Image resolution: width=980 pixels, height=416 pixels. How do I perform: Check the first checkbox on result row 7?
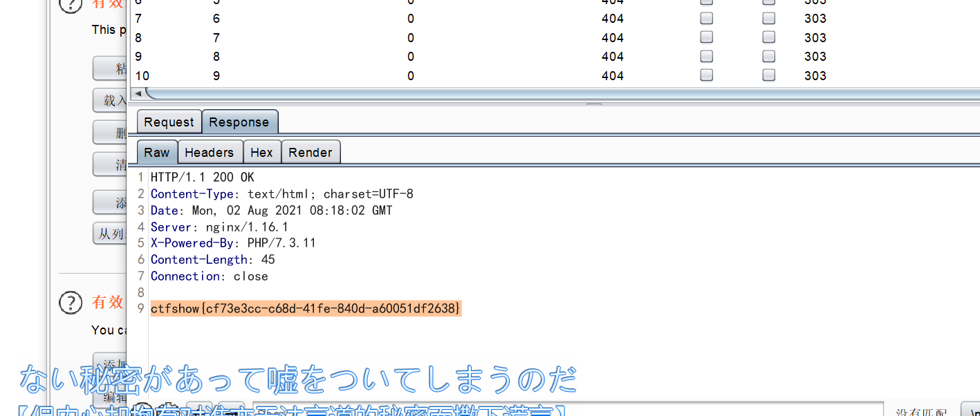coord(705,18)
